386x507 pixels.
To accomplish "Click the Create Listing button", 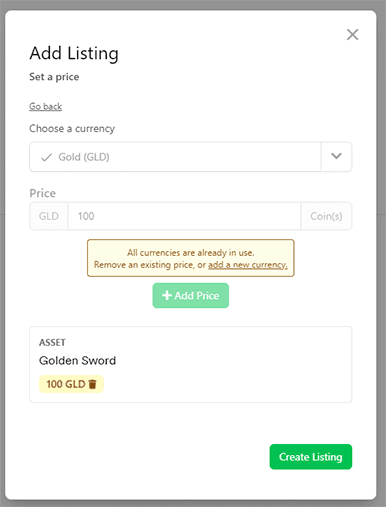I will tap(311, 457).
